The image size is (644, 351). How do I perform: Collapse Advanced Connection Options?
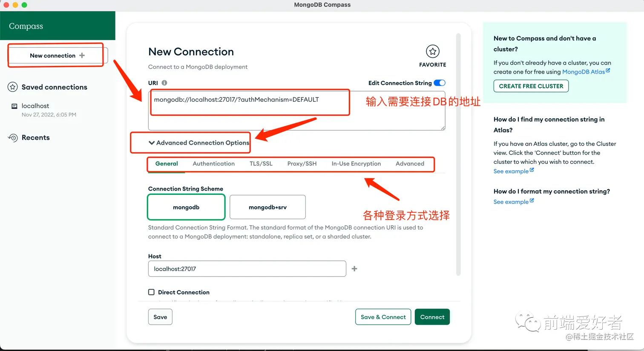click(198, 143)
